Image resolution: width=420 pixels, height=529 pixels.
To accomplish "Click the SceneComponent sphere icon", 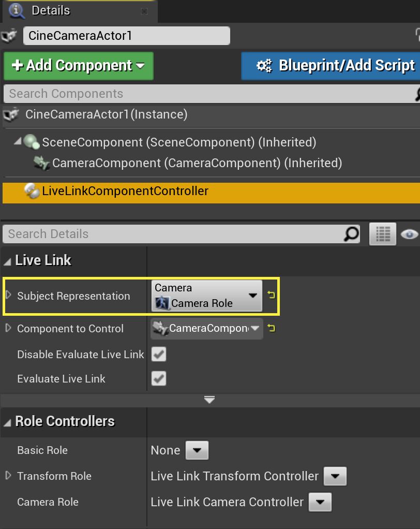I will (x=32, y=142).
